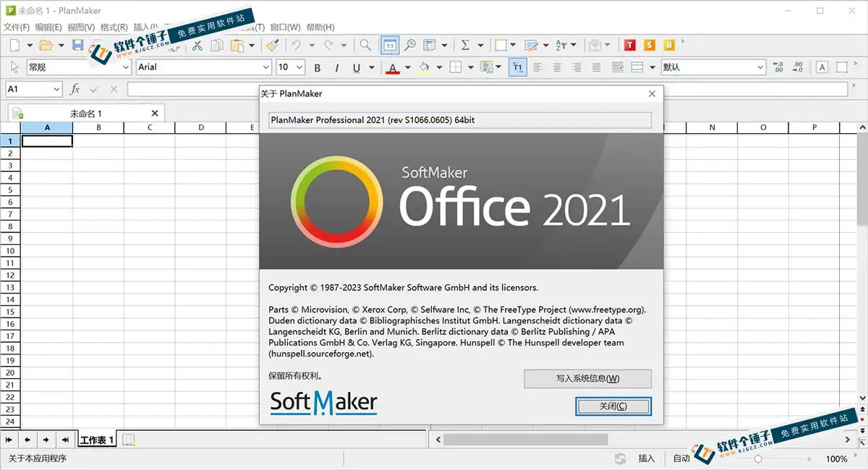Select the format painter brush icon
868x470 pixels.
point(272,45)
